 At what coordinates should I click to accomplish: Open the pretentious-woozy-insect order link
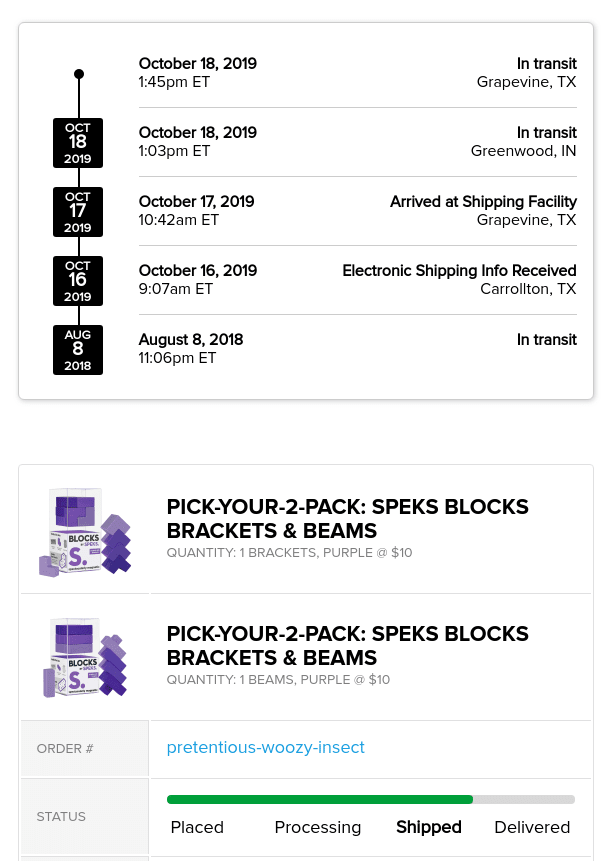265,748
